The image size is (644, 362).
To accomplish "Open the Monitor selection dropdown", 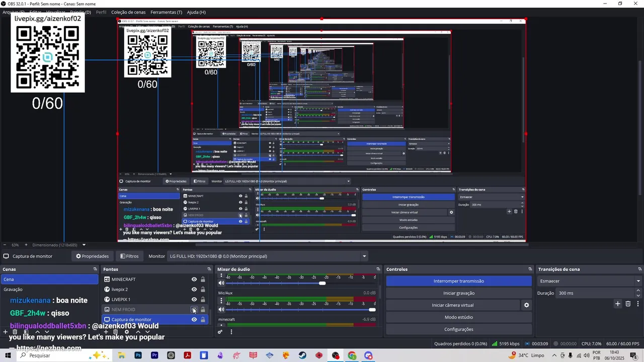I will point(267,256).
